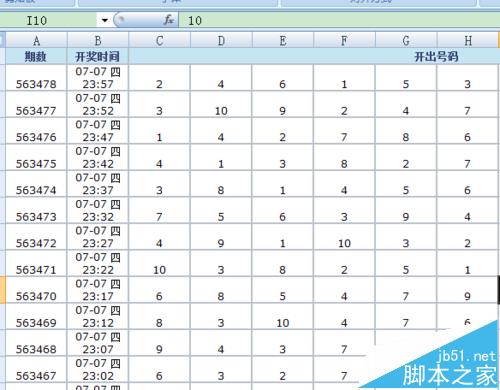Select value 6 in row 563478
500x390 pixels.
tap(283, 78)
